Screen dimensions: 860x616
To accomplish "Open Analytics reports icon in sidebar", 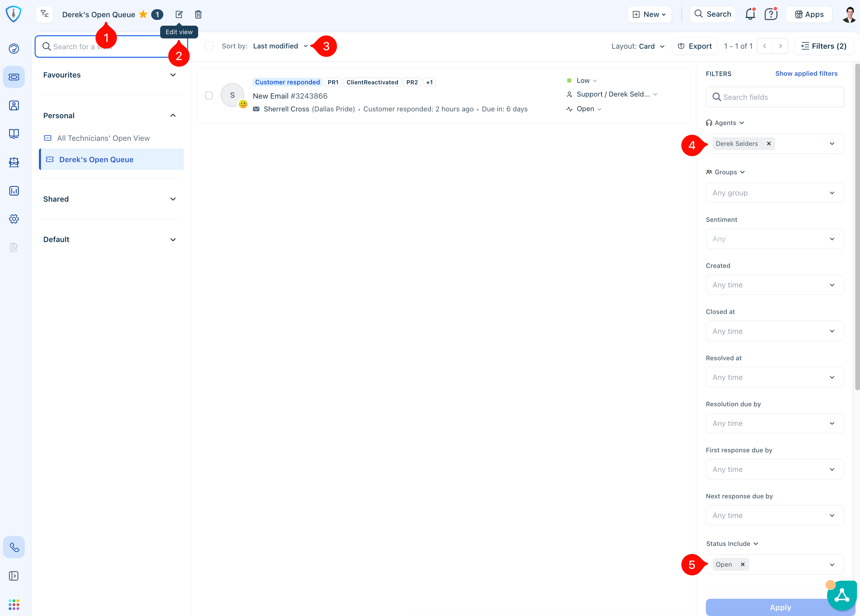I will (14, 191).
